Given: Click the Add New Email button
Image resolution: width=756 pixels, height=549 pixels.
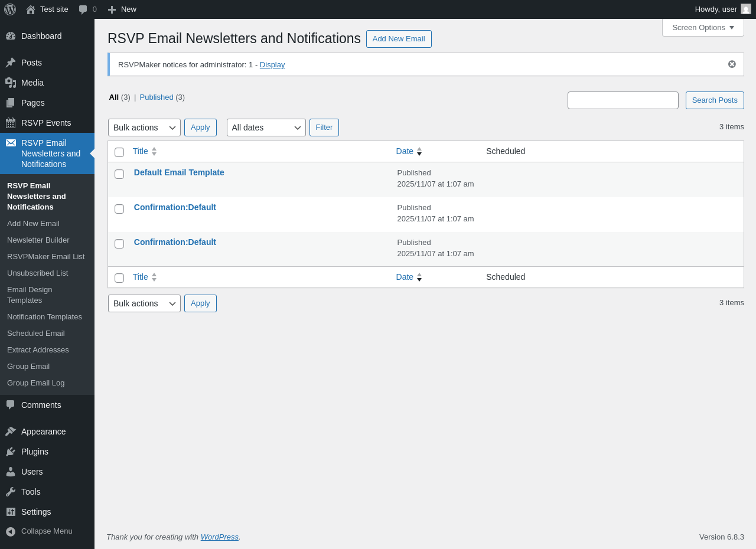Looking at the screenshot, I should [399, 39].
